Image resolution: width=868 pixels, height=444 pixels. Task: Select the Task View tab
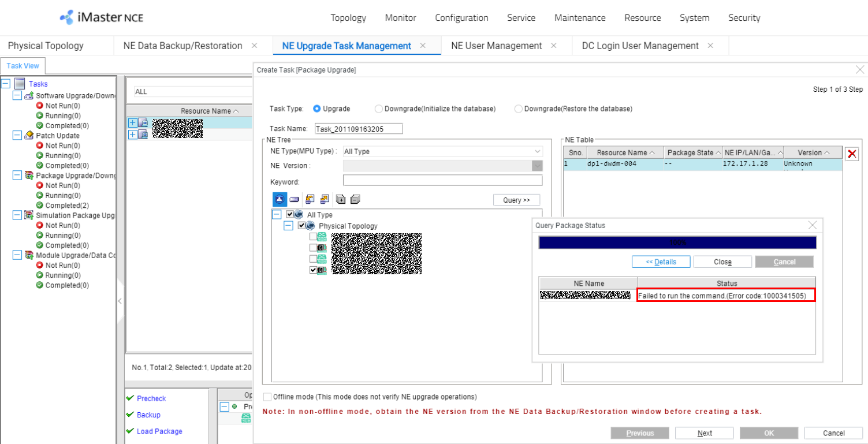[23, 66]
